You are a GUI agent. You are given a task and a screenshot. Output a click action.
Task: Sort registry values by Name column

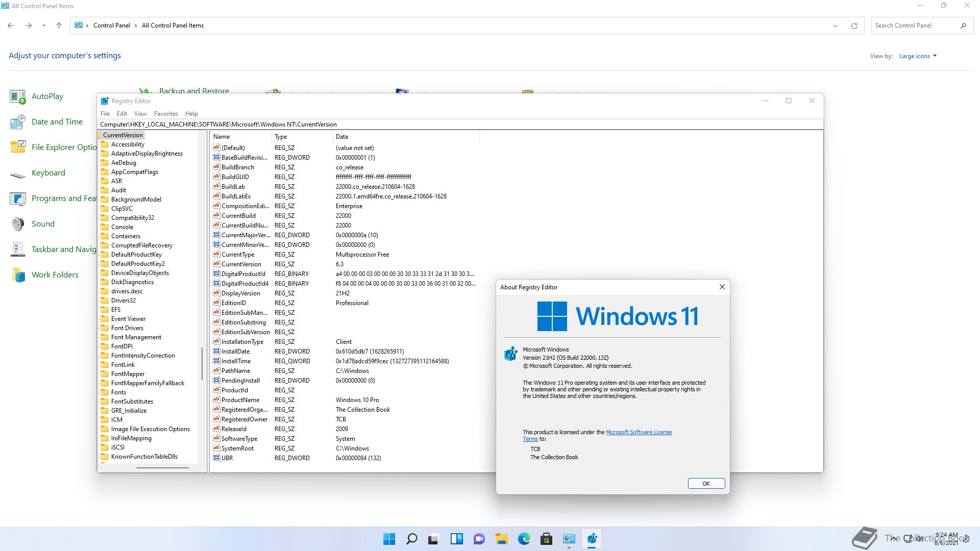point(240,137)
